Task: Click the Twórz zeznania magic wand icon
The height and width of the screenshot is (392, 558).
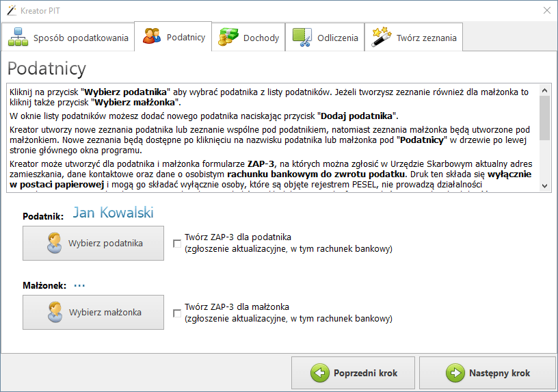Action: pos(381,38)
